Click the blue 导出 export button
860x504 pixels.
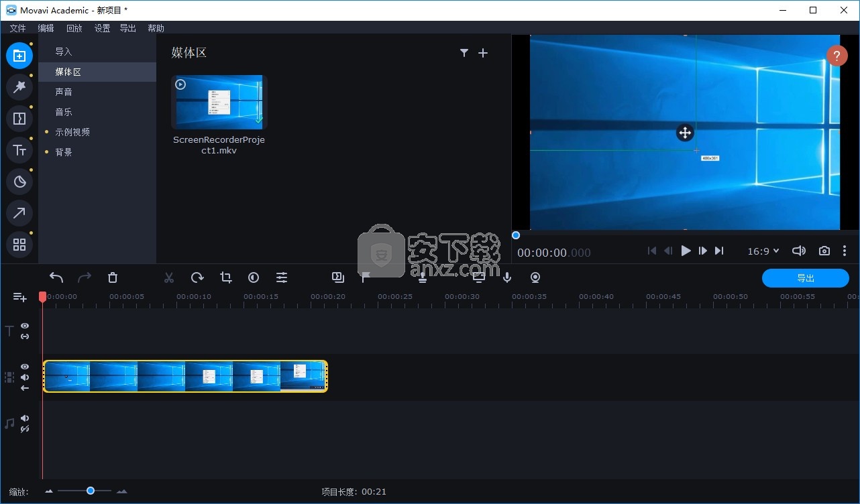pyautogui.click(x=806, y=278)
